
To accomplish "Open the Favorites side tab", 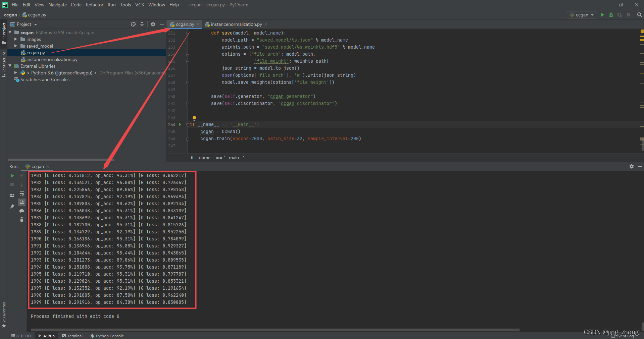I will (4, 315).
